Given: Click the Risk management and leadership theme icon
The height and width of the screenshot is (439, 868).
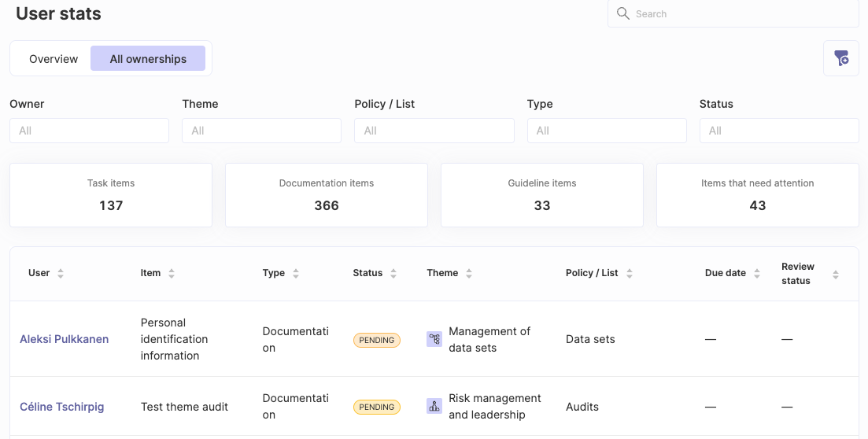Looking at the screenshot, I should (434, 406).
